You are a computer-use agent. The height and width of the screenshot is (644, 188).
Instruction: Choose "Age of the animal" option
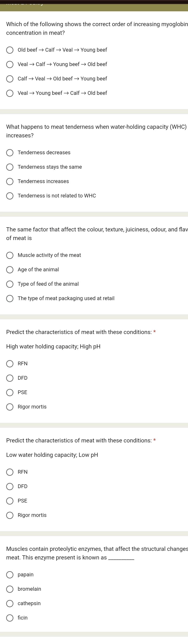click(x=10, y=269)
